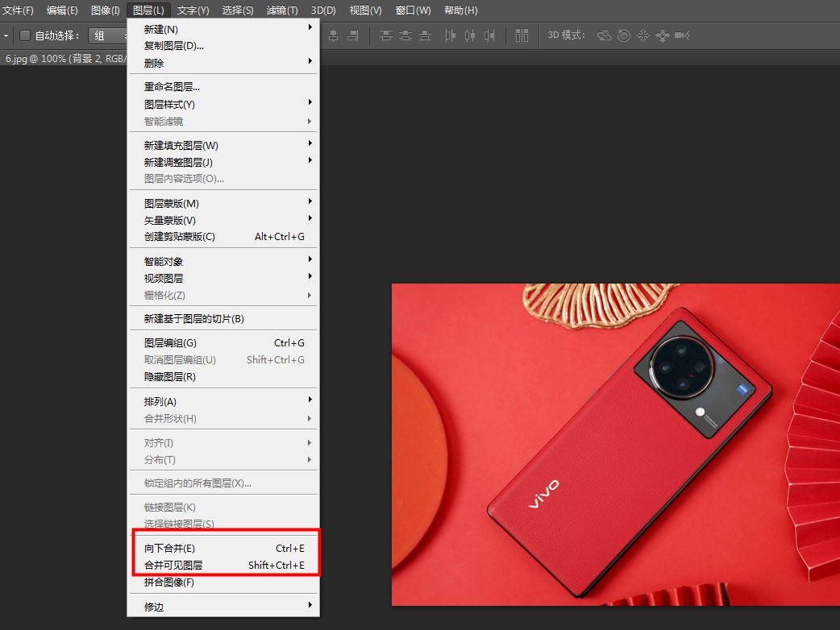
Task: Open the 视图(V) menu
Action: click(365, 10)
